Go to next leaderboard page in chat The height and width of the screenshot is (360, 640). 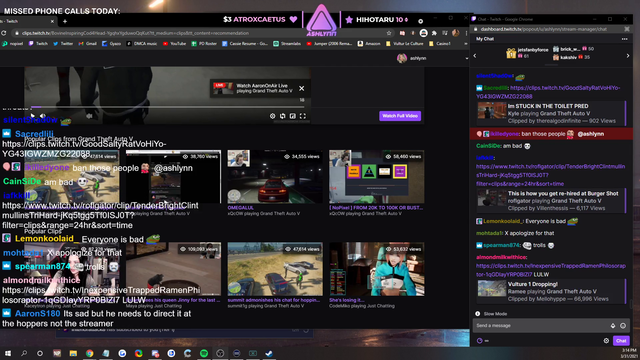click(628, 56)
